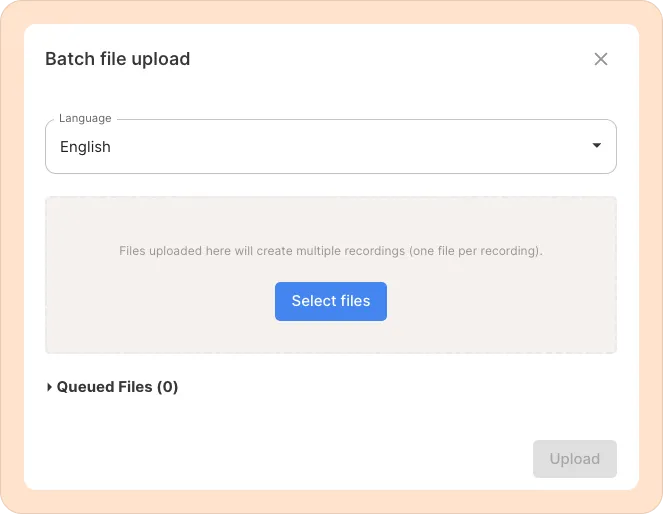Click the Language field label

click(85, 119)
